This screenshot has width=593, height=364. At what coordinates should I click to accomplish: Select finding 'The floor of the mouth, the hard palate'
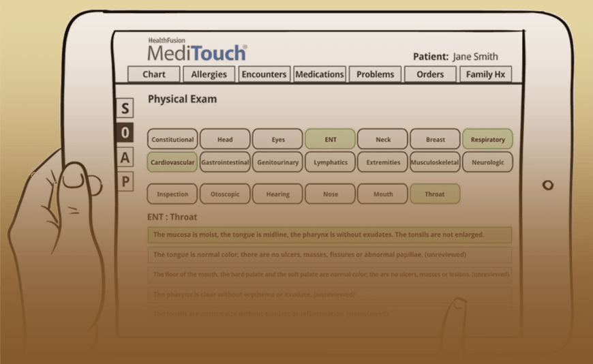pos(330,274)
